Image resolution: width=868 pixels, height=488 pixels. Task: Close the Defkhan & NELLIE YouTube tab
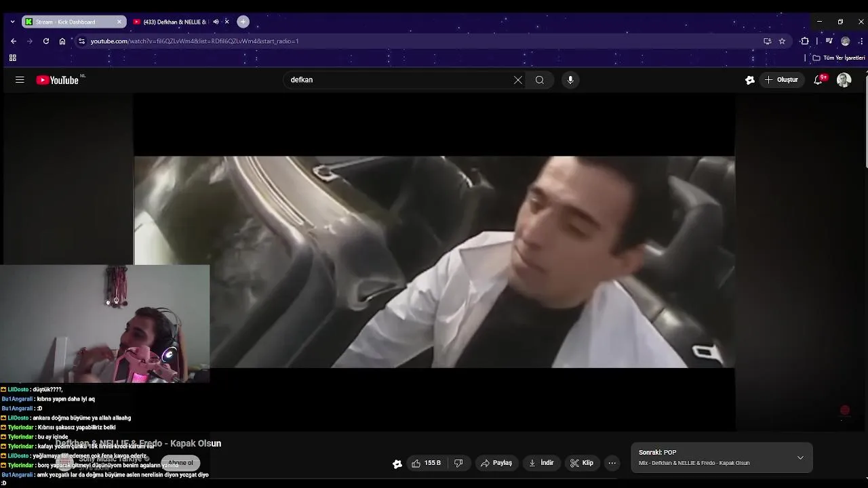(x=226, y=22)
